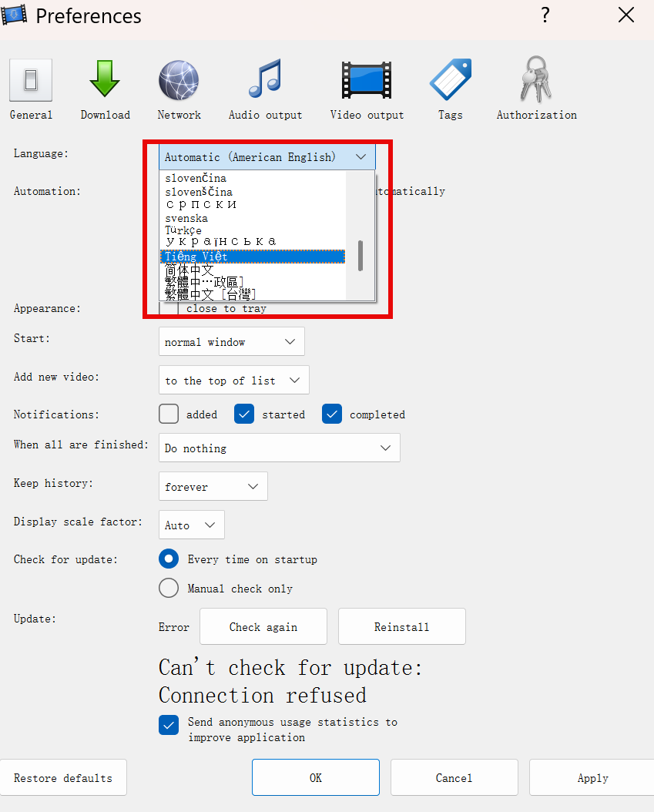Select Türkçe in the language list
This screenshot has width=654, height=812.
pyautogui.click(x=183, y=230)
